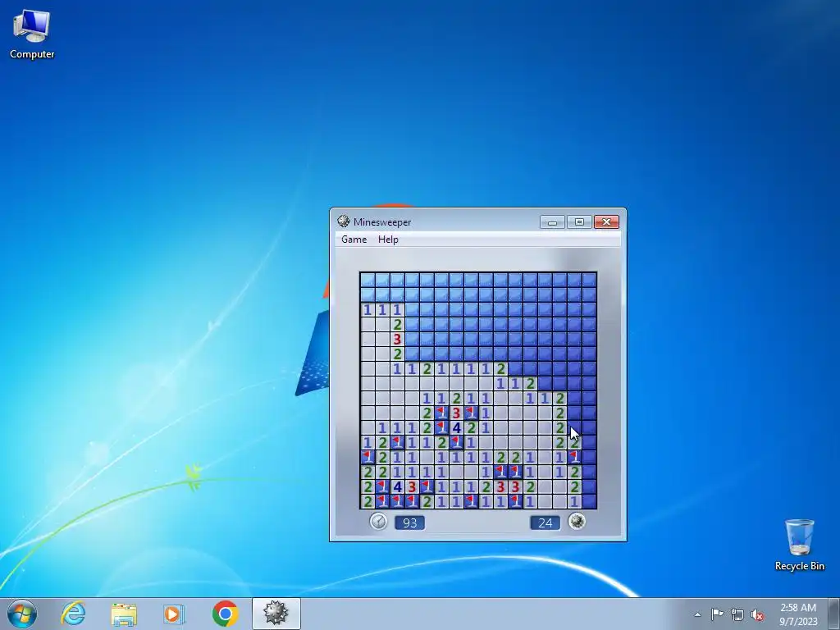Open the Action Center flag icon
The image size is (840, 630).
point(717,614)
